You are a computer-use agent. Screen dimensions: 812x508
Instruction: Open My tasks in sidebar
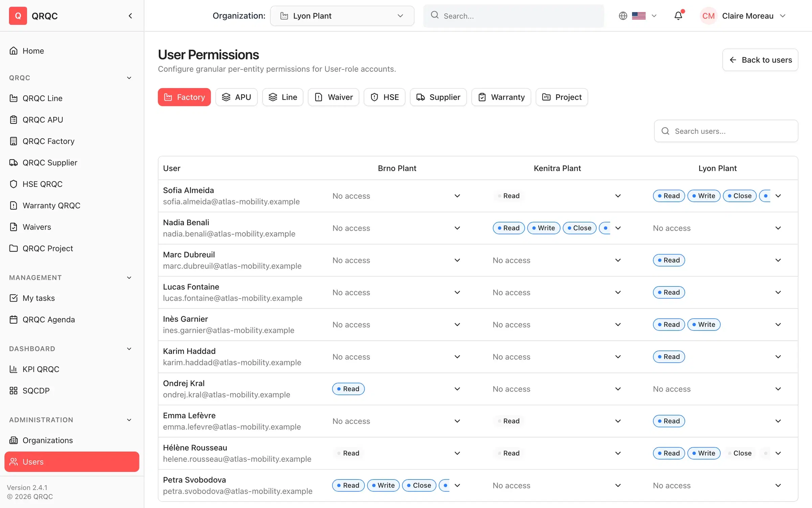tap(72, 298)
